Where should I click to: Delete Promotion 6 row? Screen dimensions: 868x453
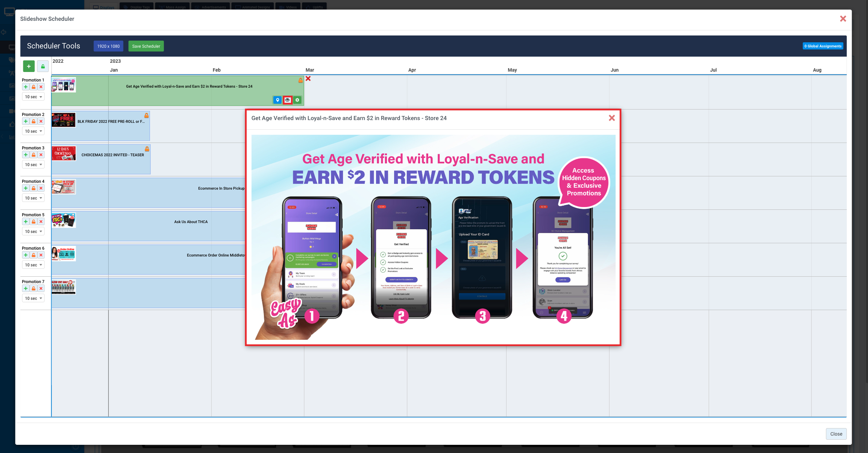41,255
